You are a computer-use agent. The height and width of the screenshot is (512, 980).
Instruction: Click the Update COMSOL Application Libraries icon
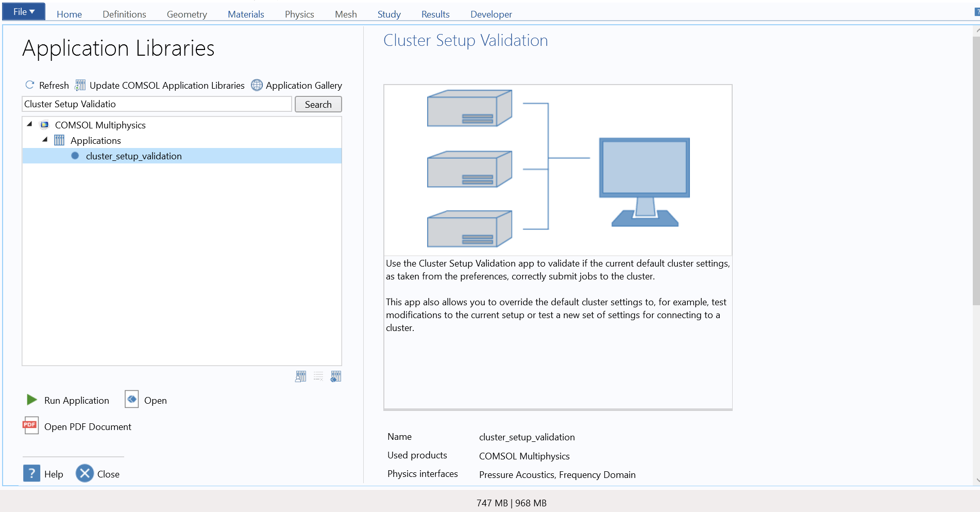[x=80, y=85]
